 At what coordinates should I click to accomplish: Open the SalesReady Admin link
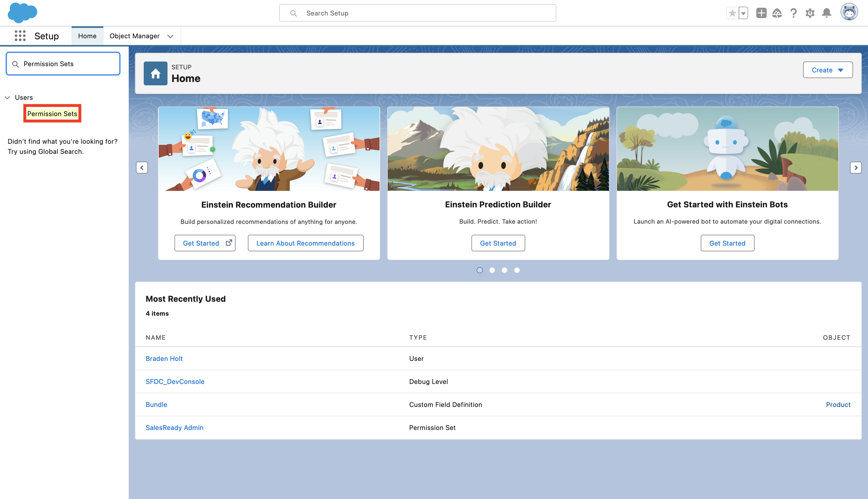[174, 427]
